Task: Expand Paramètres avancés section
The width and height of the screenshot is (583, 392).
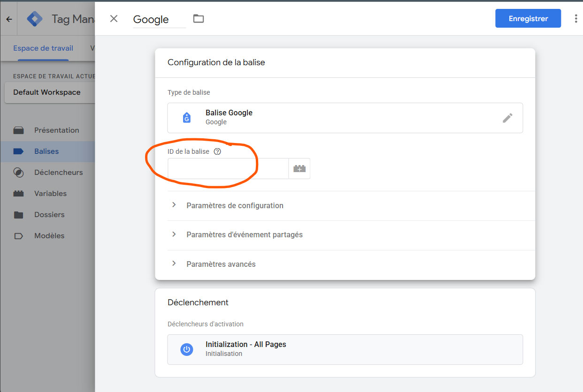Action: click(x=221, y=264)
